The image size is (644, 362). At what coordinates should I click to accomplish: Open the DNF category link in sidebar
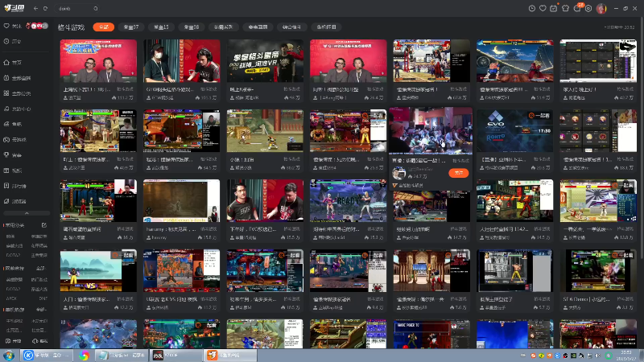[x=43, y=298]
